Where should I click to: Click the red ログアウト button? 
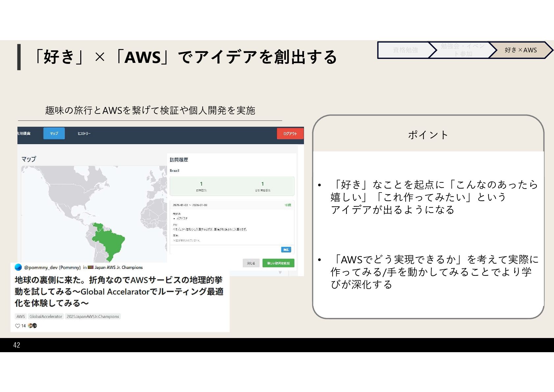pos(290,134)
